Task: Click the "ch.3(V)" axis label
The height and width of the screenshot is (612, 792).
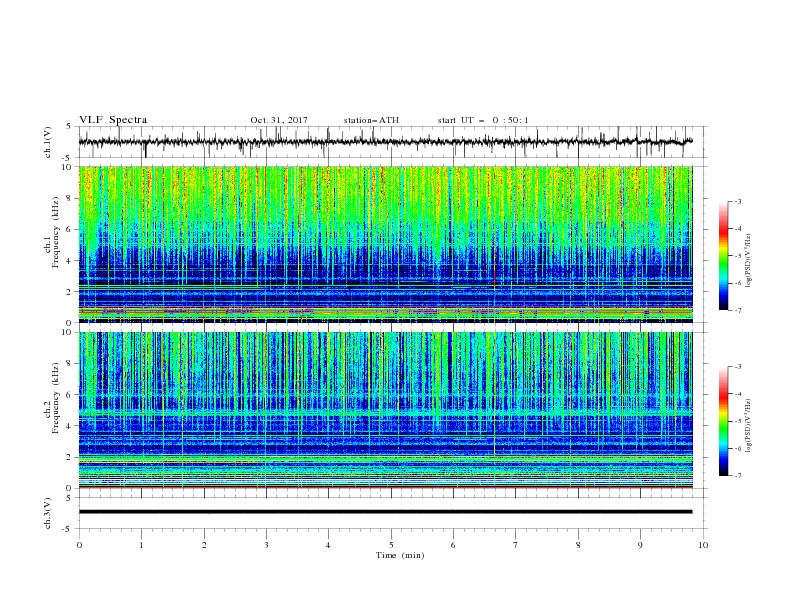Action: tap(48, 513)
